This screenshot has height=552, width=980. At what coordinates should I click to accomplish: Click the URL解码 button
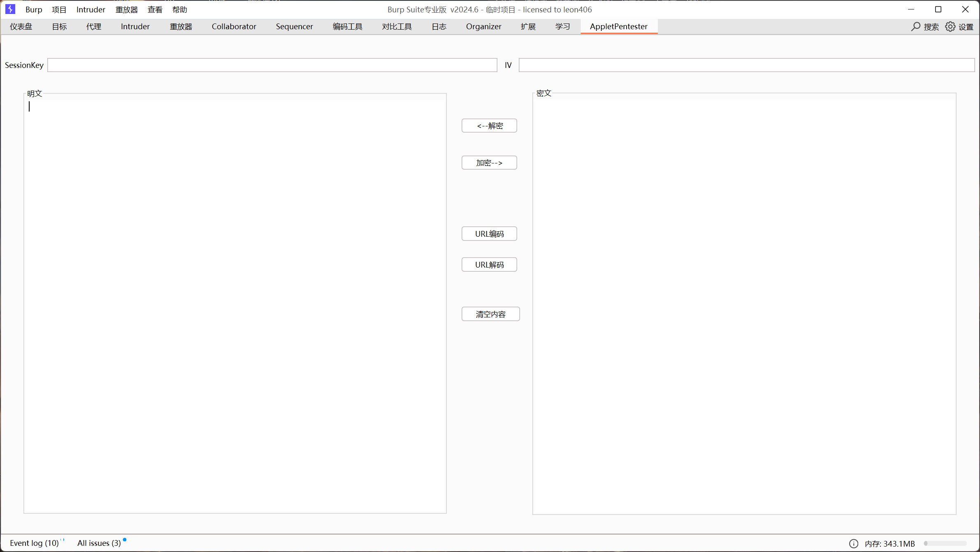point(489,265)
